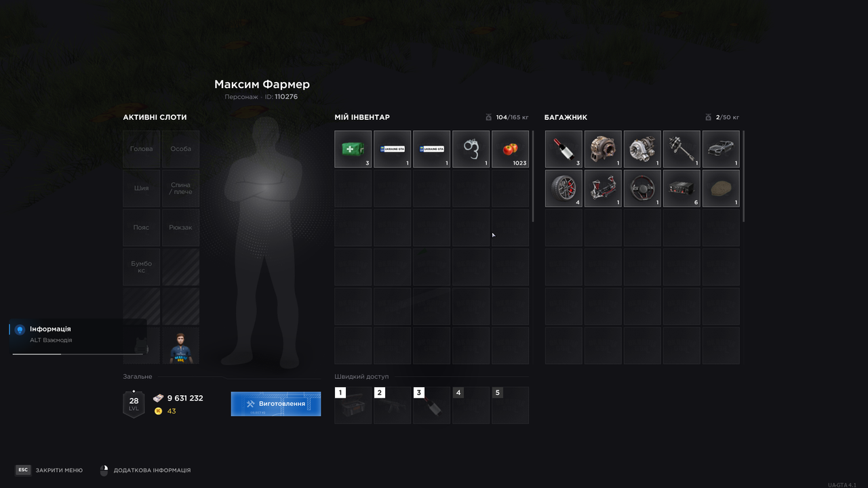Pick the suspension part in trunk

pos(603,188)
